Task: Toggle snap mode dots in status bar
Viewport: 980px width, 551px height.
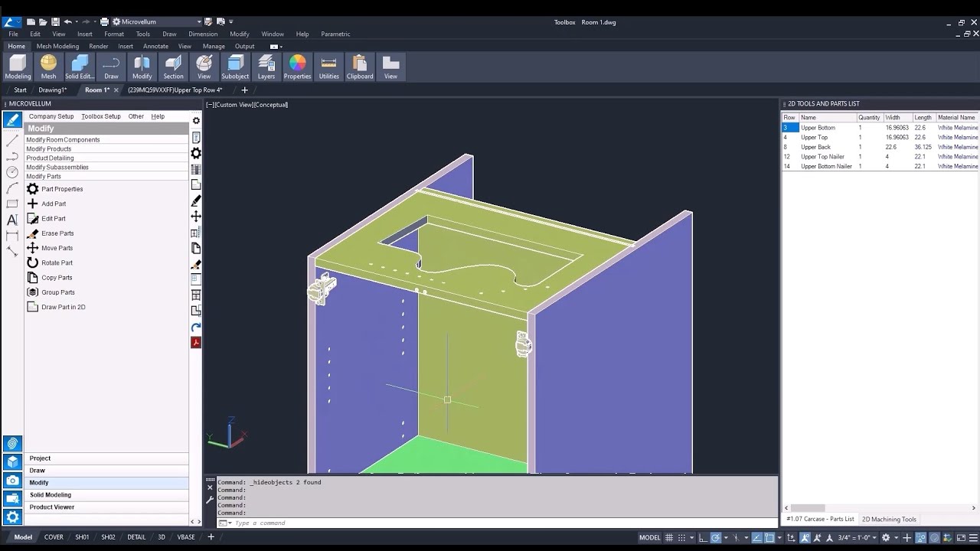Action: point(681,537)
